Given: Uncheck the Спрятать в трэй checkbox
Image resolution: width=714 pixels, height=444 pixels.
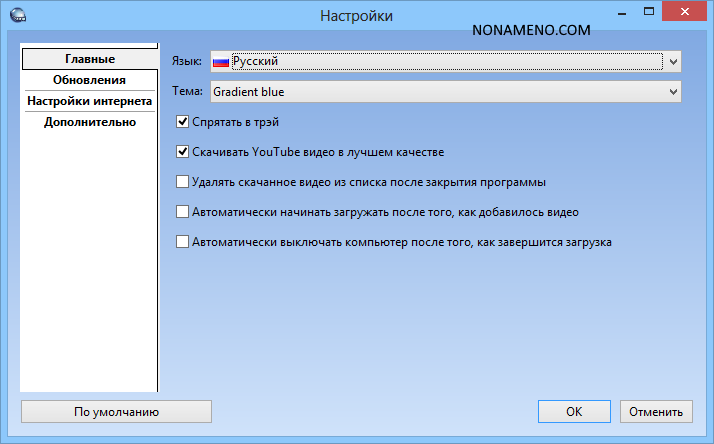Looking at the screenshot, I should tap(182, 122).
